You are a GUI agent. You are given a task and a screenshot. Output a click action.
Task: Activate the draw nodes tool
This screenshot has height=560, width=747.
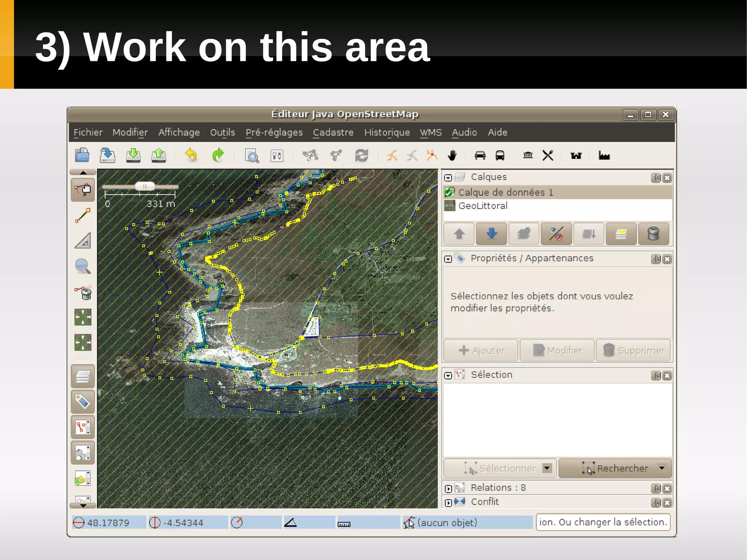tap(83, 215)
